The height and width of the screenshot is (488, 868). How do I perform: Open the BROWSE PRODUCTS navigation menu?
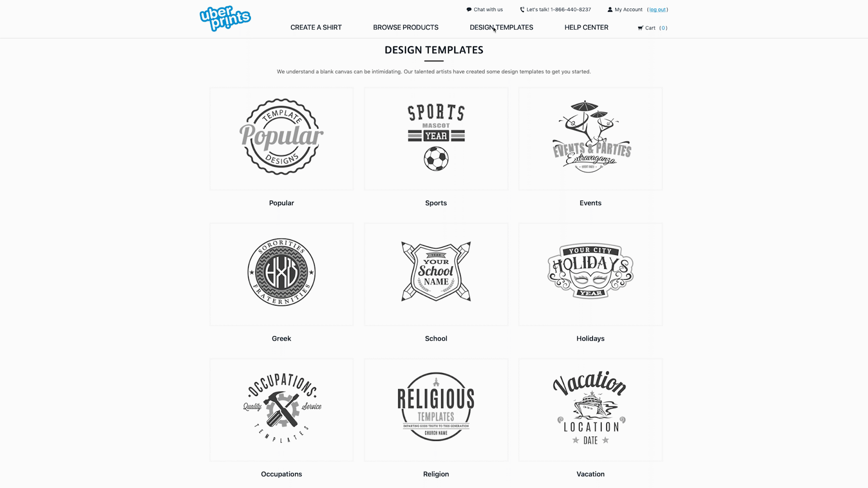point(406,27)
